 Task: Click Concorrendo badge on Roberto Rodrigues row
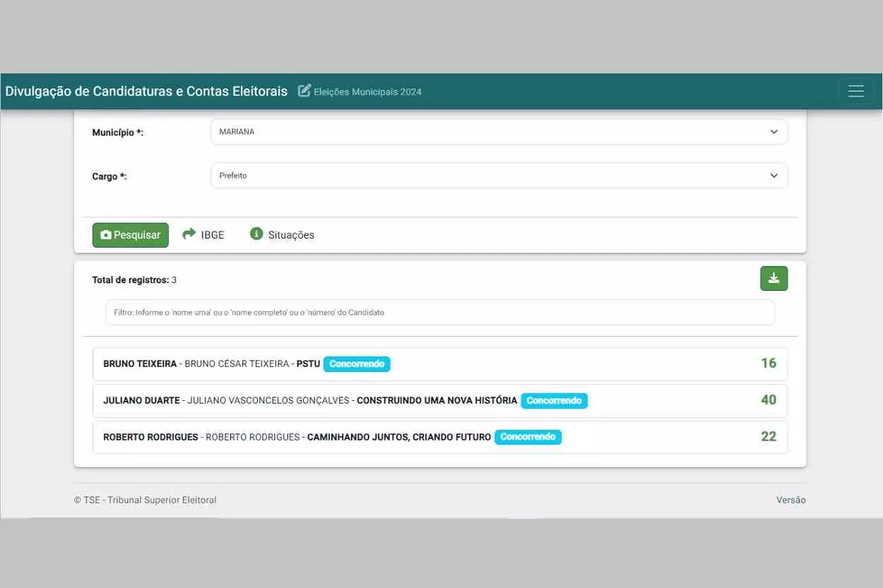point(528,437)
